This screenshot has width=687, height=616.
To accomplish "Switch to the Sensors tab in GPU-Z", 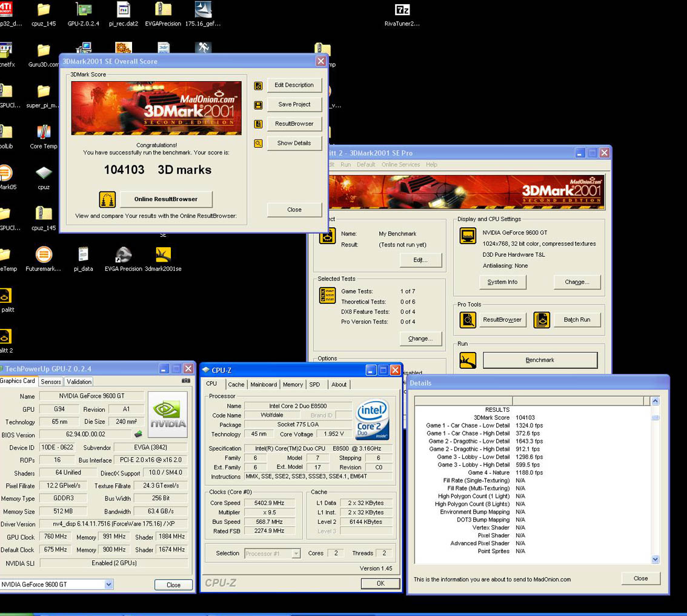I will (x=51, y=382).
